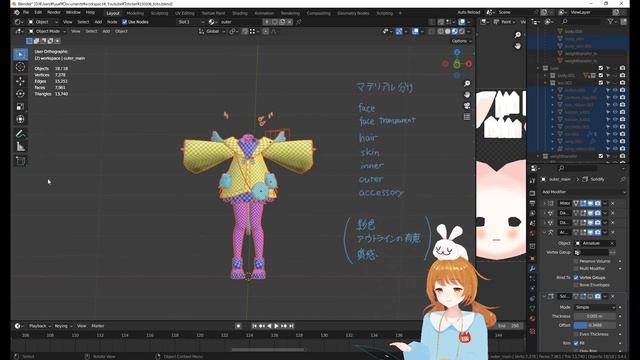Toggle Bind To Vertex Groups checkbox
The image size is (640, 360).
click(576, 278)
